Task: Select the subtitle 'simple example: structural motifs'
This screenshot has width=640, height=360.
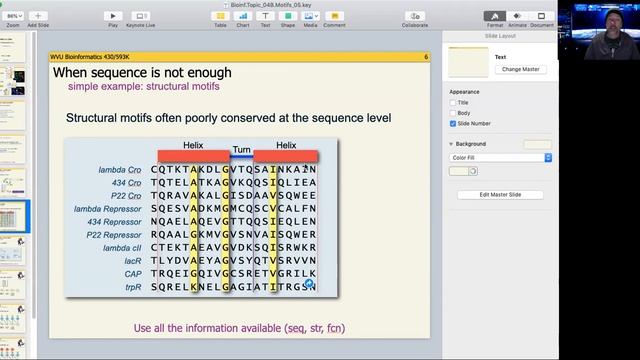Action: (144, 87)
